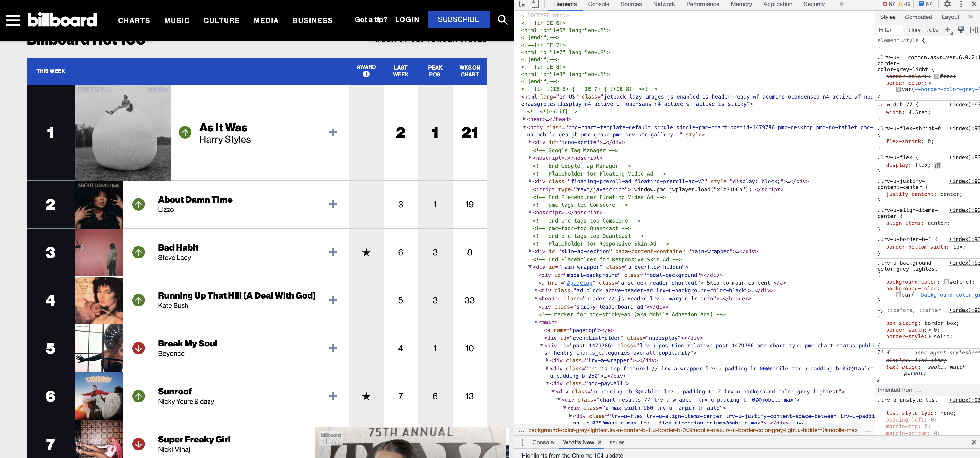
Task: Click the Styles Filter input field
Action: click(889, 30)
